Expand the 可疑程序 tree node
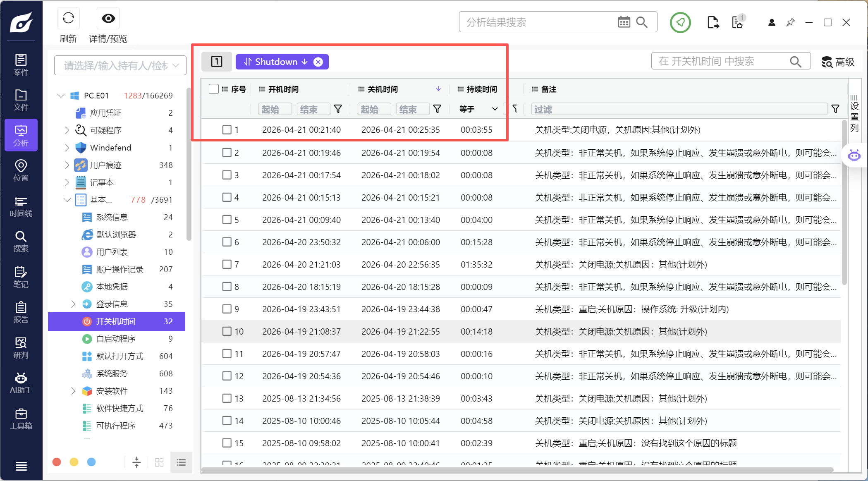 pyautogui.click(x=67, y=130)
